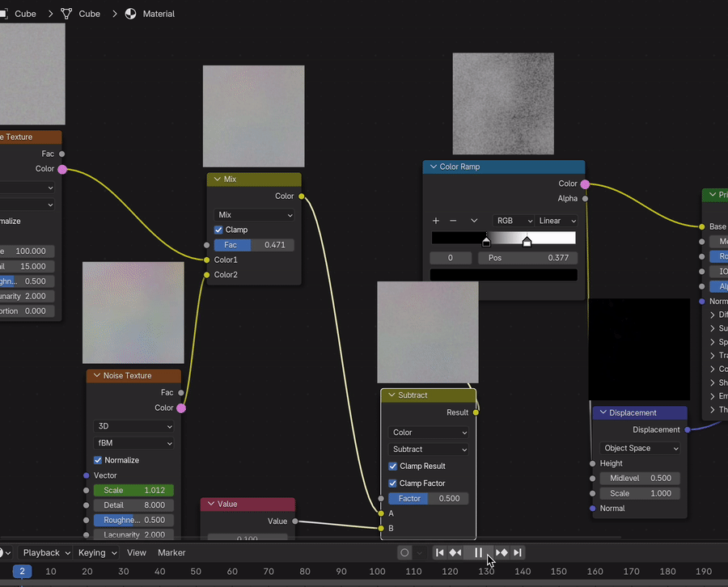Click the black color swatch below Color Ramp

pyautogui.click(x=503, y=273)
